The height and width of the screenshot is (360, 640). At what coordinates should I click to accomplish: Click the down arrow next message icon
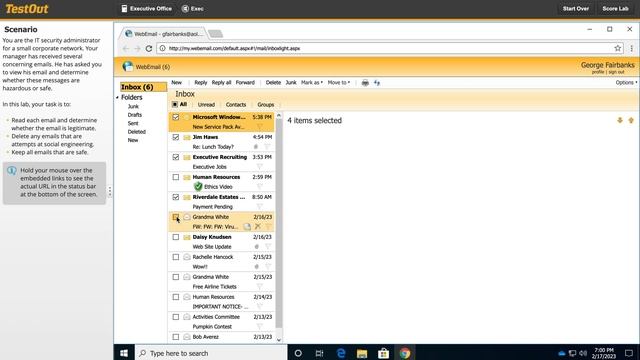click(620, 120)
